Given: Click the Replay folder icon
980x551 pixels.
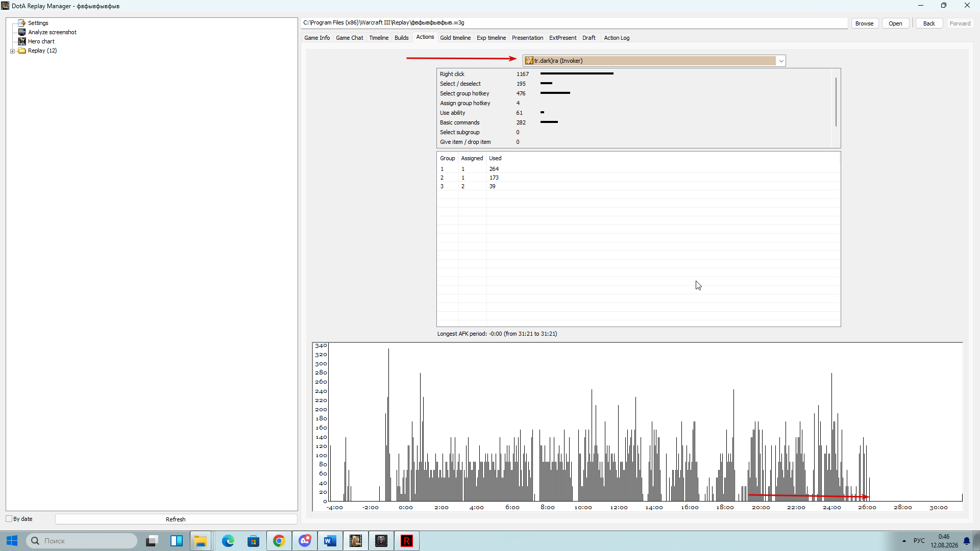Looking at the screenshot, I should (22, 51).
